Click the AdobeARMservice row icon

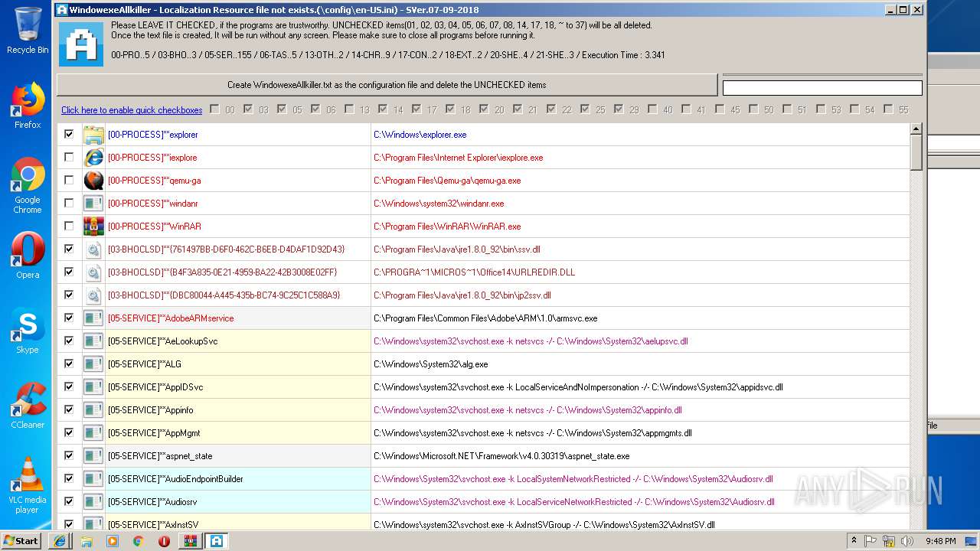[x=93, y=318]
